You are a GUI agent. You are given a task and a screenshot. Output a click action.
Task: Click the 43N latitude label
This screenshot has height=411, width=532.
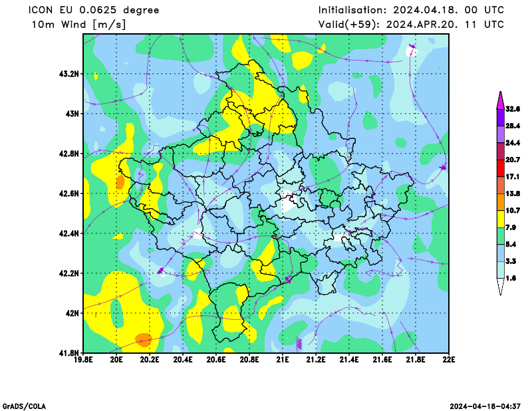click(x=72, y=113)
